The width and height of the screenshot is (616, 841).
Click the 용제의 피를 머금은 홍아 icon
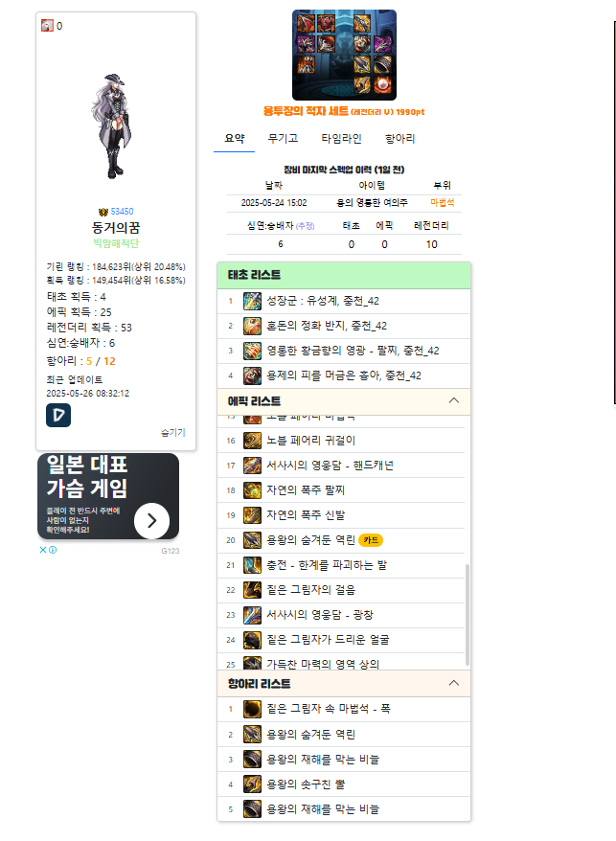click(252, 375)
